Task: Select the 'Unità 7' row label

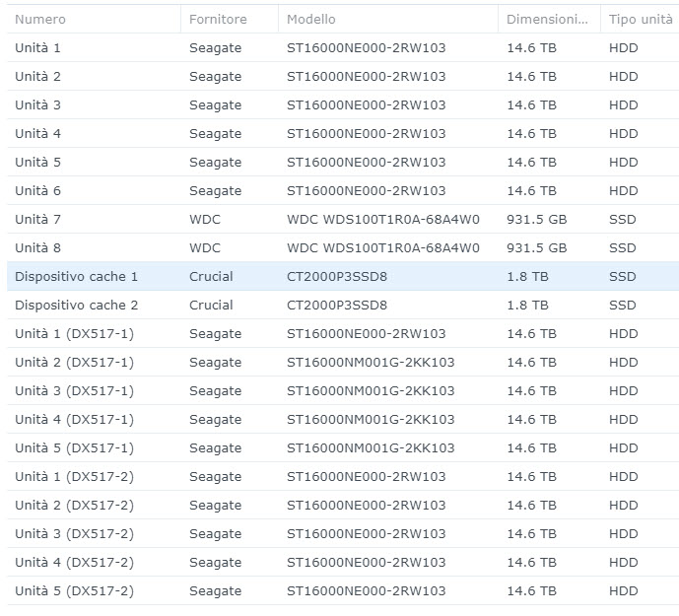Action: (x=37, y=219)
